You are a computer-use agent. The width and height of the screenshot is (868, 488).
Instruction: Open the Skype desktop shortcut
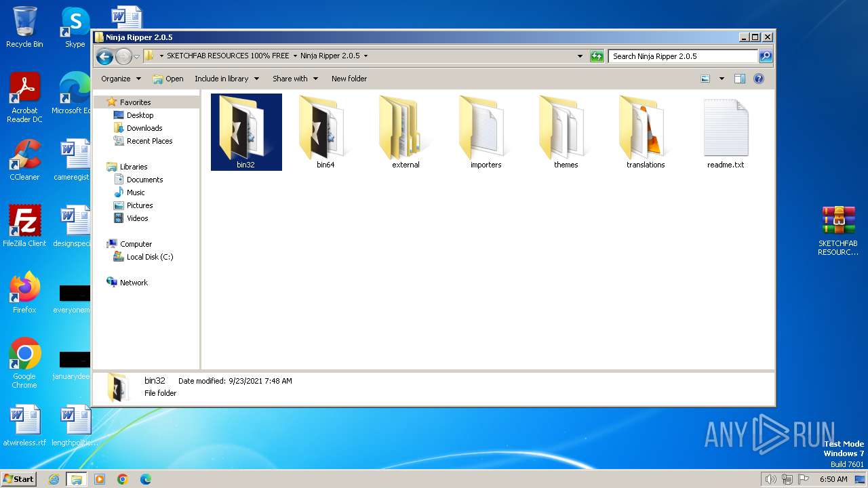(x=75, y=27)
